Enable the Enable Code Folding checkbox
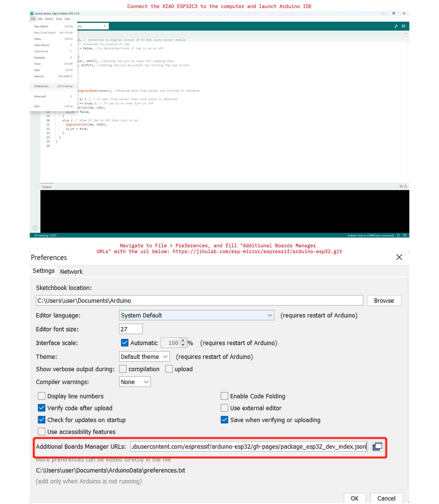The width and height of the screenshot is (439, 504). click(x=224, y=396)
